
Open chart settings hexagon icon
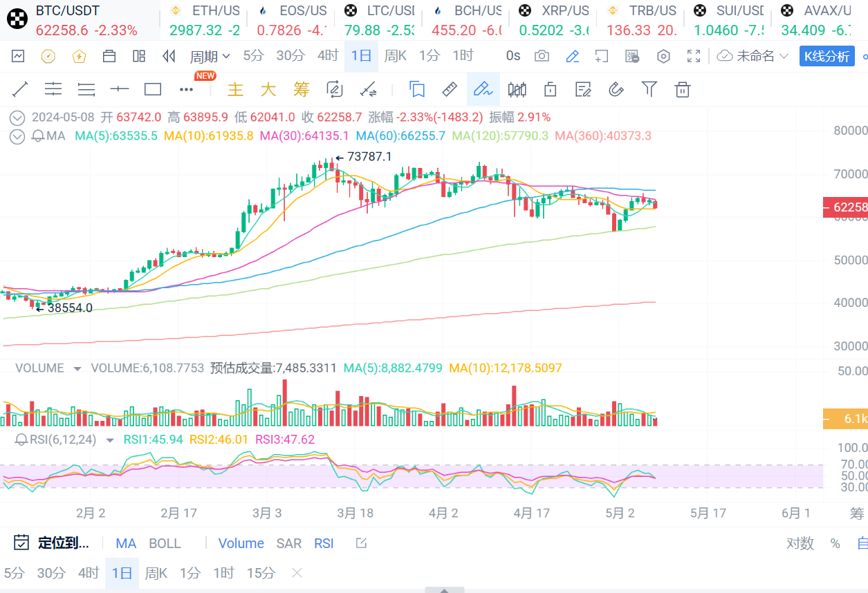click(663, 56)
